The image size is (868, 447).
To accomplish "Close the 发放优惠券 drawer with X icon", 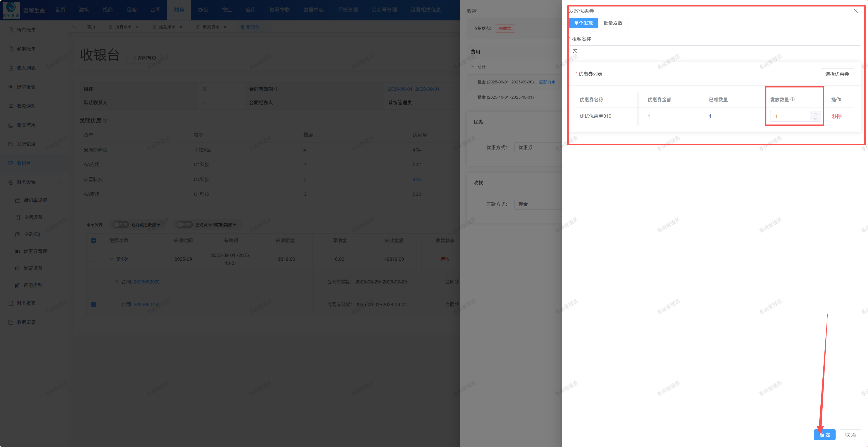I will [x=855, y=11].
